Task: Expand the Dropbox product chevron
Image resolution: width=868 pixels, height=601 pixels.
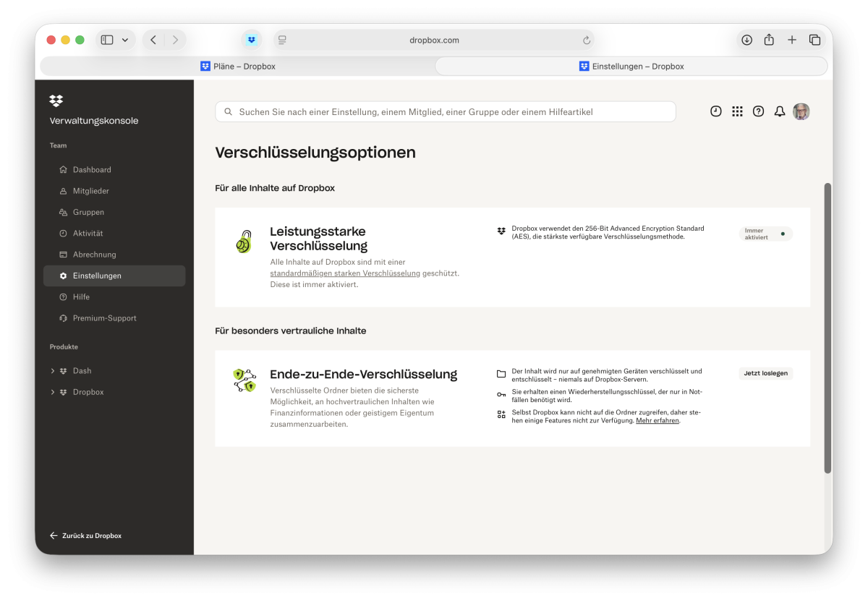Action: coord(53,392)
